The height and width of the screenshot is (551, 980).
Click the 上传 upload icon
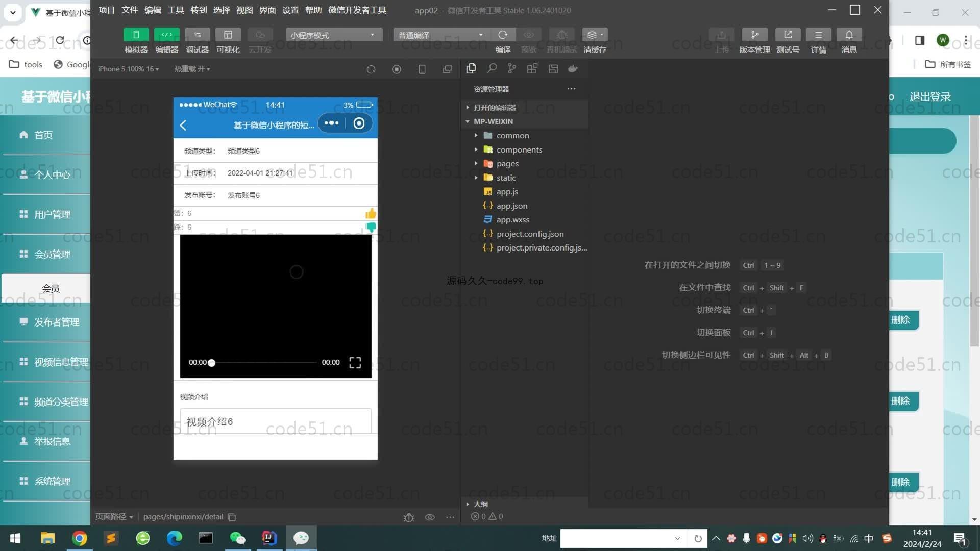(x=721, y=35)
